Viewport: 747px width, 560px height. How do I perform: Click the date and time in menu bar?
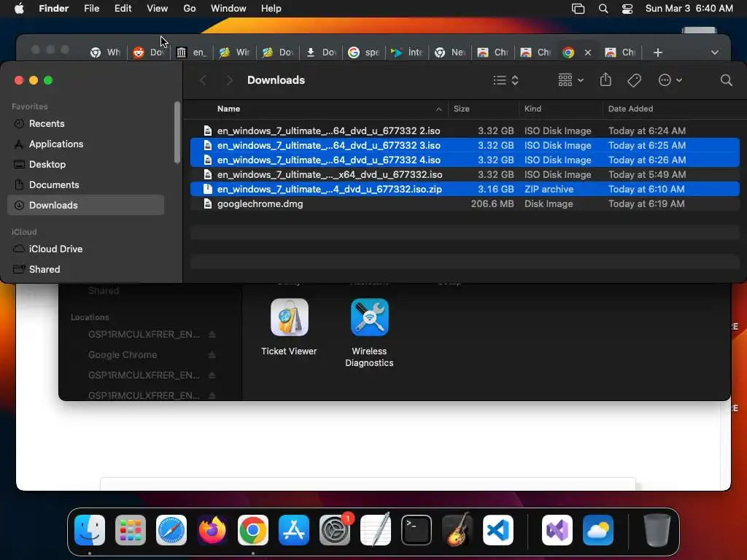pos(689,9)
